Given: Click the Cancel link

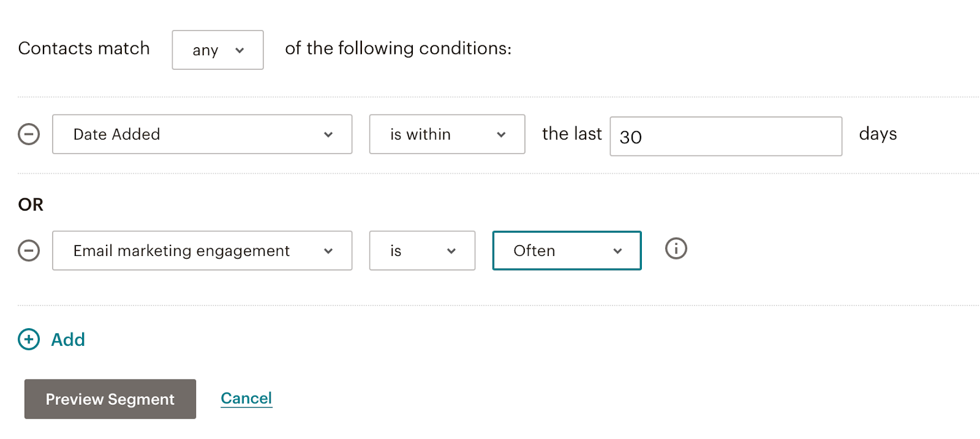Looking at the screenshot, I should pos(246,399).
